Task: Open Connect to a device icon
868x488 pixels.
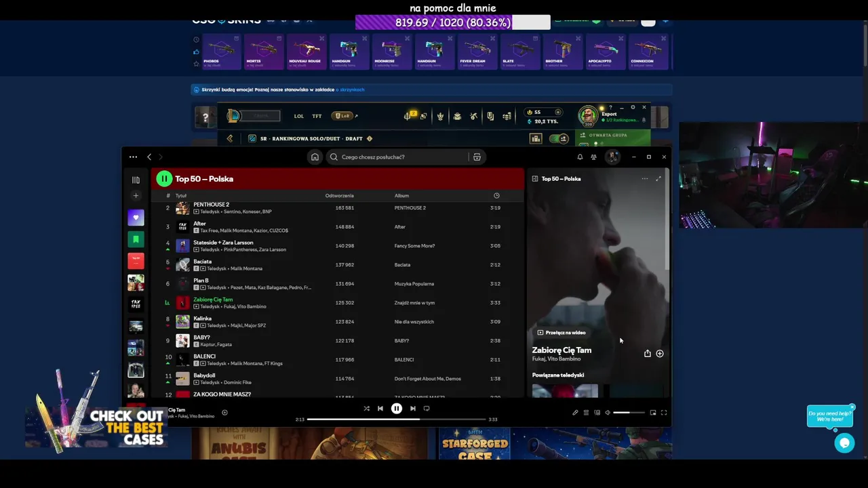Action: [x=597, y=413]
